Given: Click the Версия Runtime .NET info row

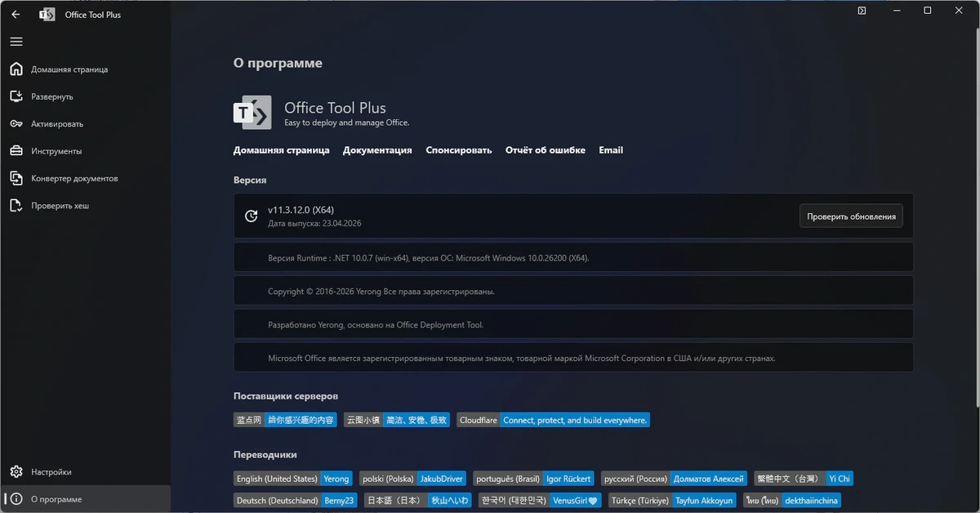Looking at the screenshot, I should click(x=573, y=257).
